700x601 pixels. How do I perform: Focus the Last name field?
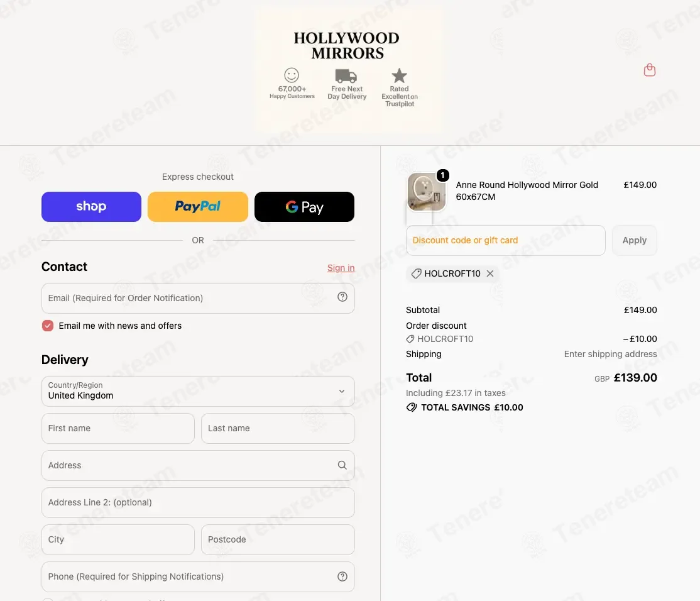[278, 428]
